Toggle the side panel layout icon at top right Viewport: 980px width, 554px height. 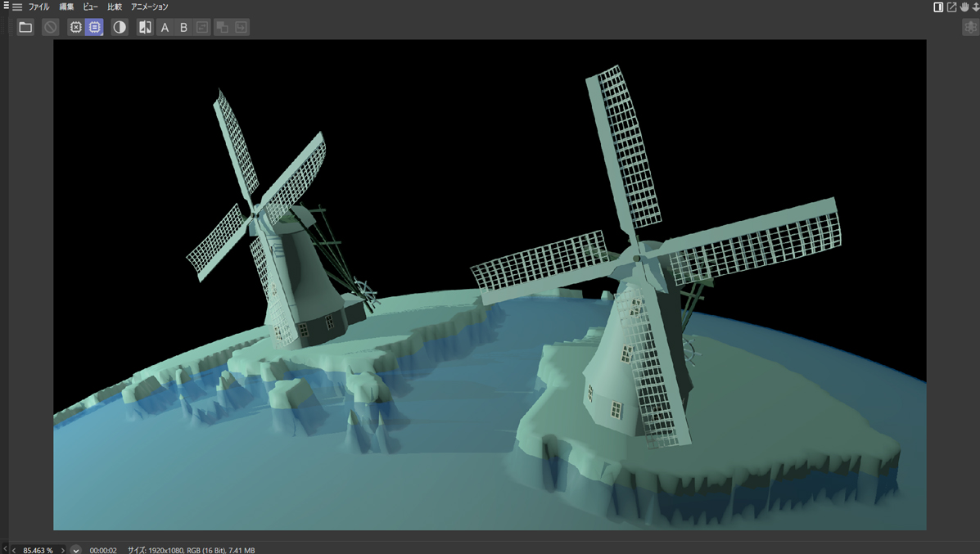tap(938, 7)
